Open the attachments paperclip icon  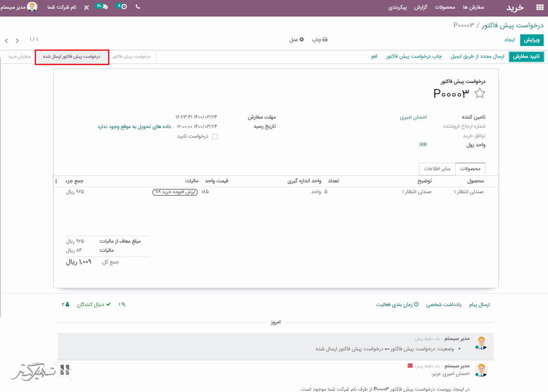click(122, 305)
